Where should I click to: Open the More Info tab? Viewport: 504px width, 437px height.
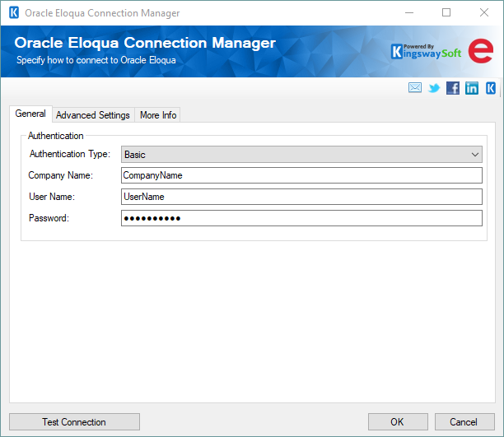pos(158,115)
